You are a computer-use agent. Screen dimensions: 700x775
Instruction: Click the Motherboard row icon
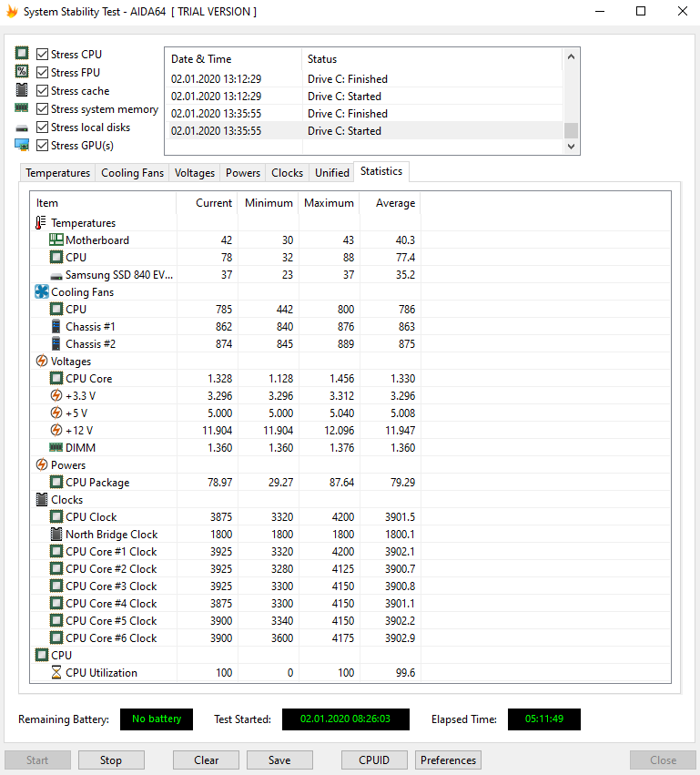(x=56, y=240)
